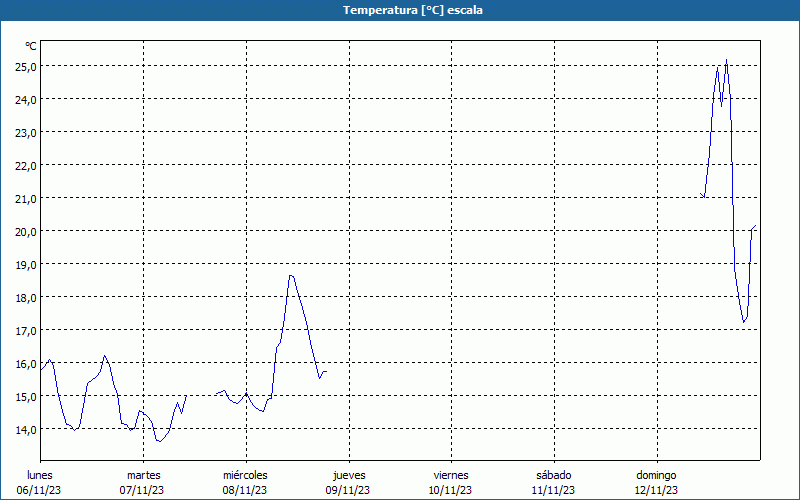Click the 18,0 axis value
Viewport: 800px width, 500px height.
(26, 298)
